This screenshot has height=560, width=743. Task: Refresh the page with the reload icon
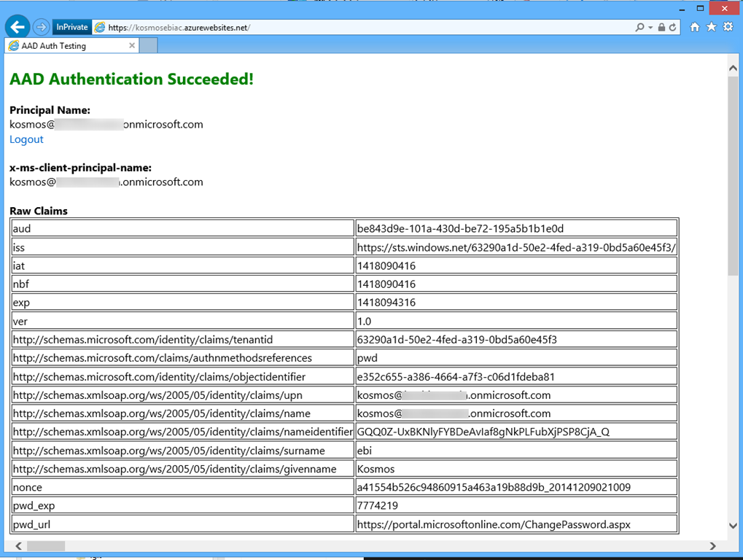(x=673, y=27)
